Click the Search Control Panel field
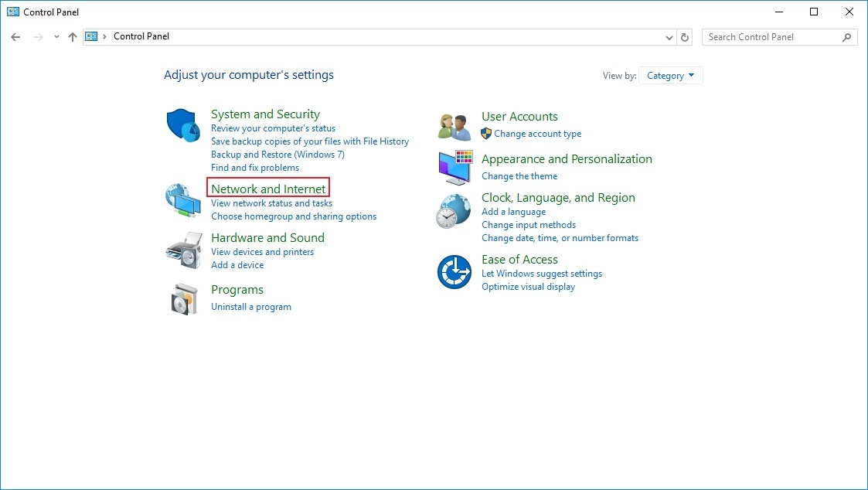The image size is (868, 490). coord(771,37)
